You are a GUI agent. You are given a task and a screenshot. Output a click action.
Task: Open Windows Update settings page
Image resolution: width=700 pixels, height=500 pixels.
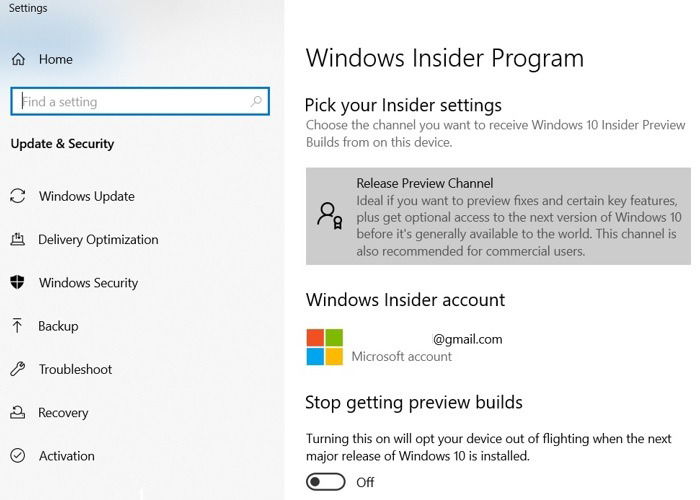tap(87, 196)
